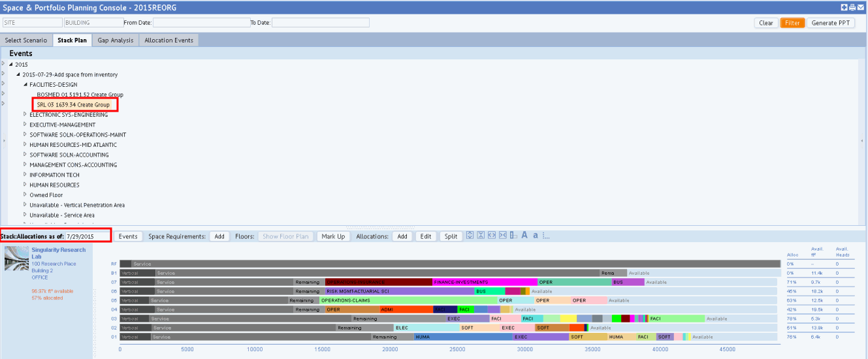The image size is (868, 359).
Task: Click the Allocations as of date field
Action: point(87,236)
